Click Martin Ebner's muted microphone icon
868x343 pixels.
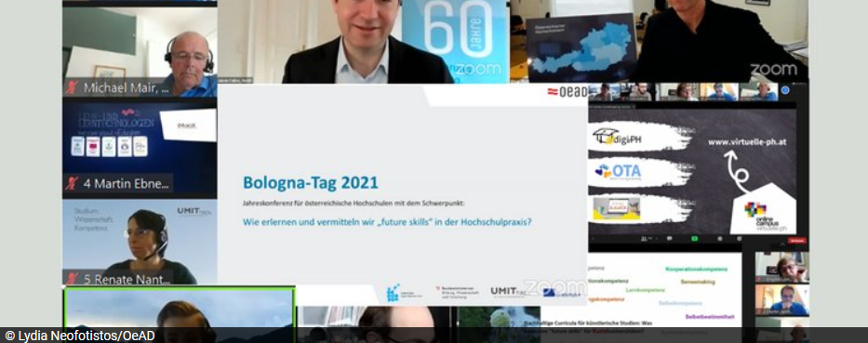72,183
